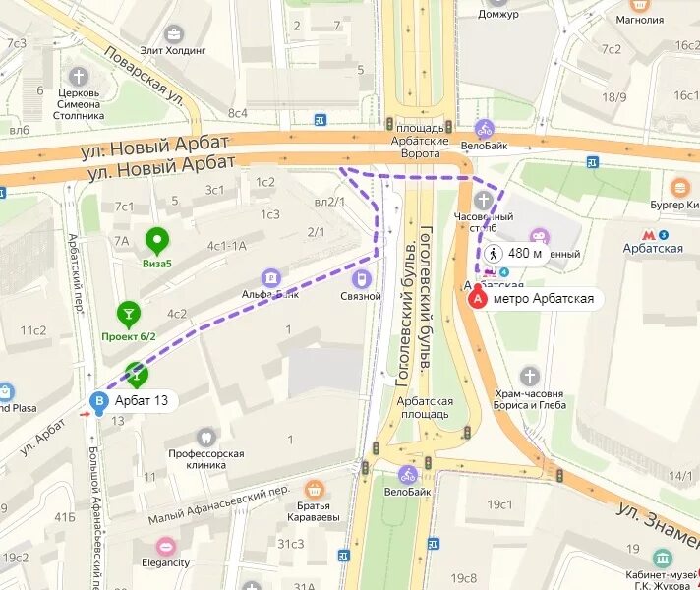
Task: Click the Альфа-Банк purple icon
Action: tap(271, 278)
